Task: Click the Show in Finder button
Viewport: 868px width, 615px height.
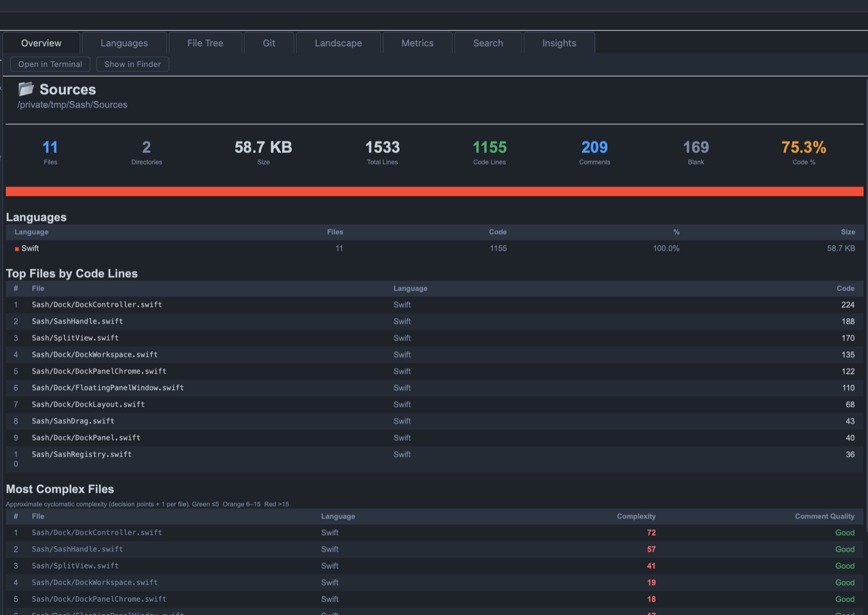Action: (133, 64)
